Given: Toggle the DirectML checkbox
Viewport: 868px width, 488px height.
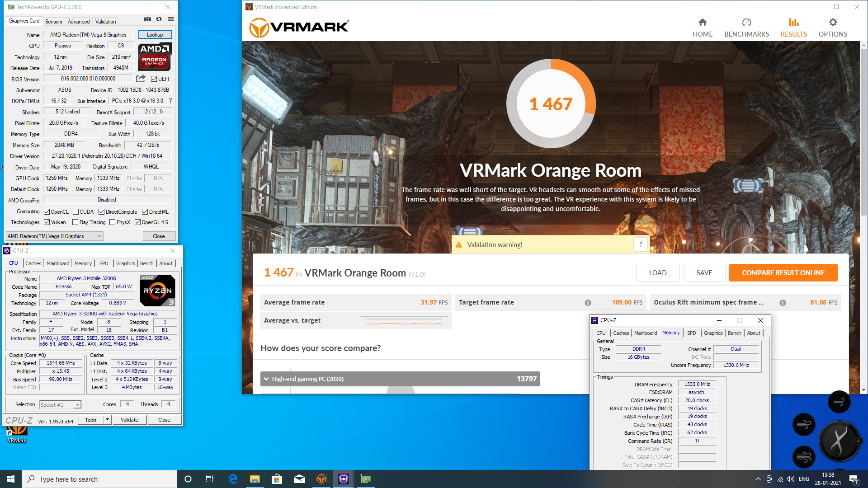Looking at the screenshot, I should click(145, 211).
